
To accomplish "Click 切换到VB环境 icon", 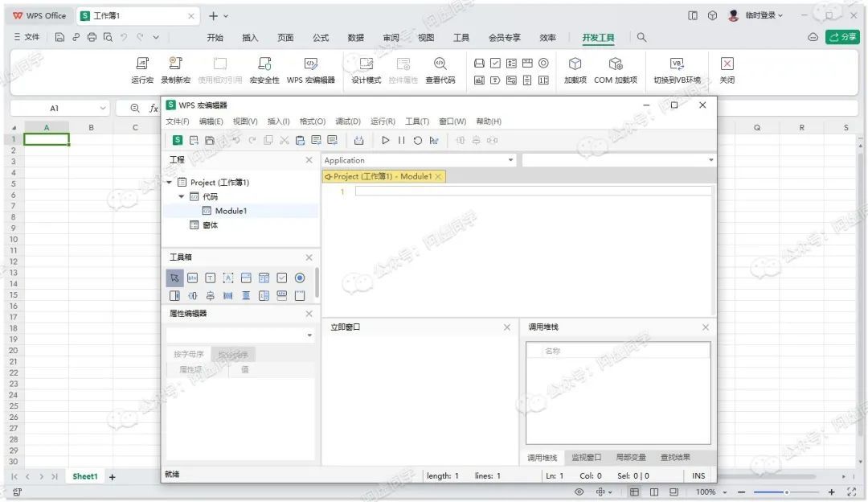I will point(677,64).
